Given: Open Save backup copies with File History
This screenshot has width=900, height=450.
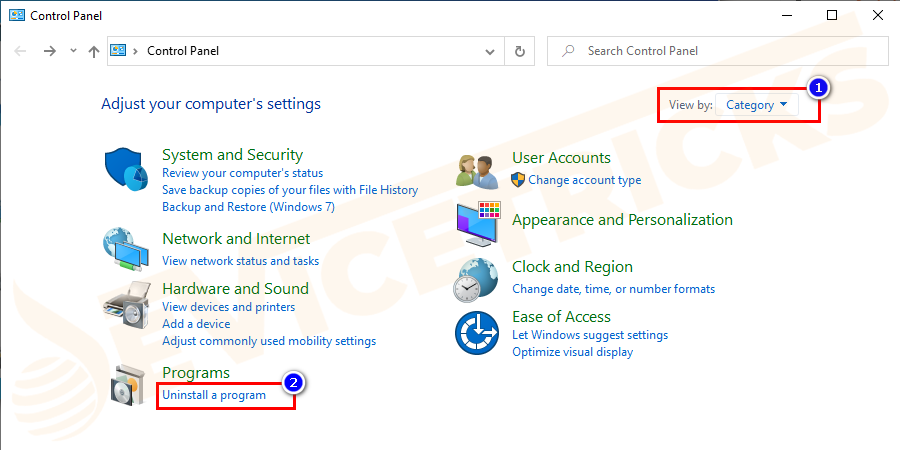Looking at the screenshot, I should pyautogui.click(x=290, y=189).
